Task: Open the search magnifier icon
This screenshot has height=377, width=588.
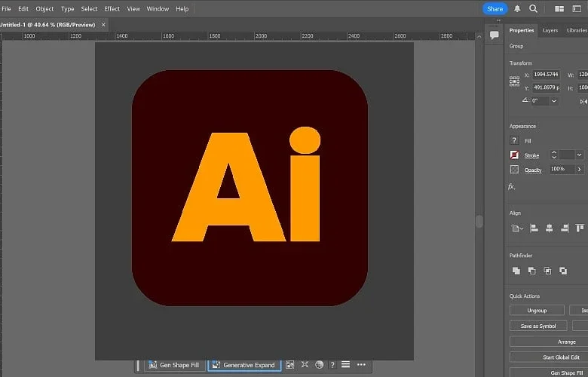Action: click(x=533, y=8)
